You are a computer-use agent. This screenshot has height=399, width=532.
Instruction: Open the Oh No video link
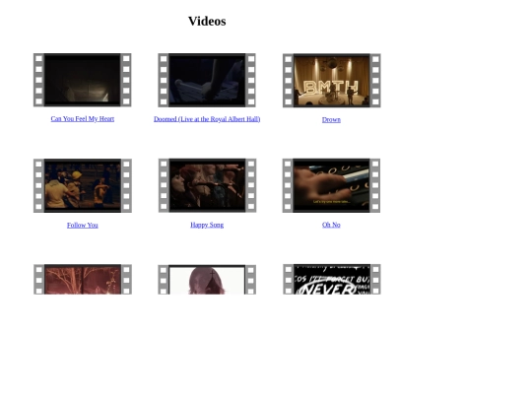point(331,225)
